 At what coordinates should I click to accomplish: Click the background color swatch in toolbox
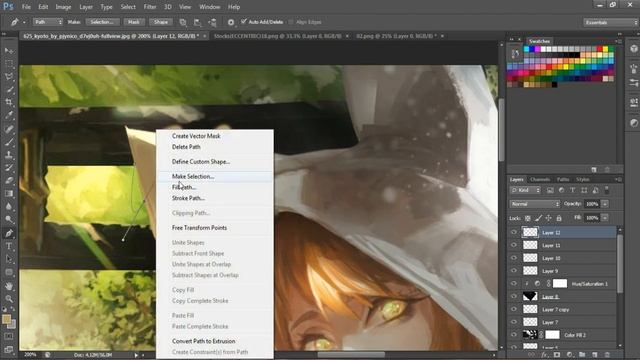tap(12, 325)
